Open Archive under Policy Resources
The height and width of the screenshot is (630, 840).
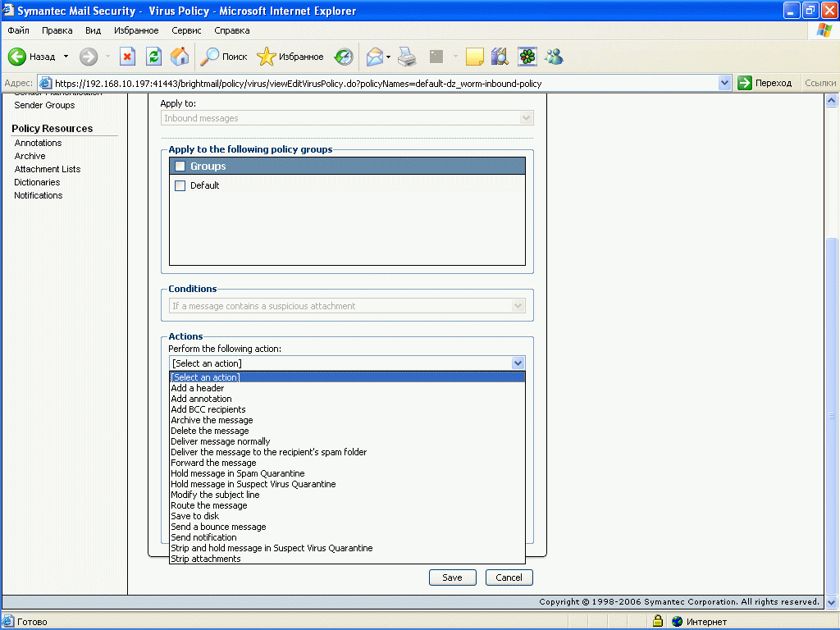coord(30,156)
